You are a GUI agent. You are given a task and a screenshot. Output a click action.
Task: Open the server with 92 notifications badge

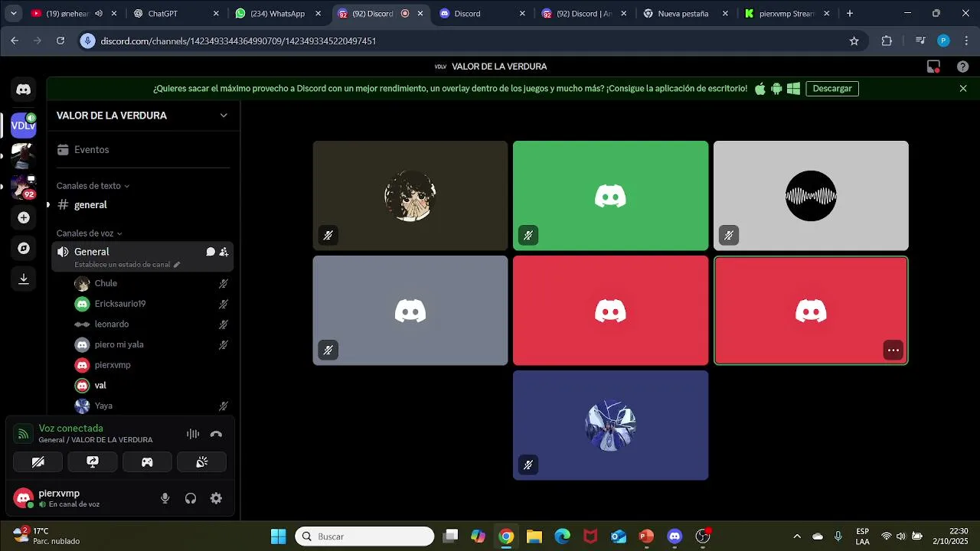click(x=24, y=186)
